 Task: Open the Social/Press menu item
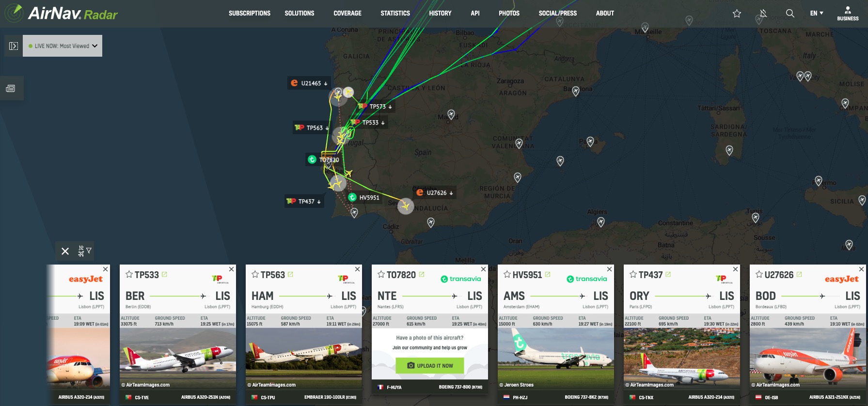558,14
